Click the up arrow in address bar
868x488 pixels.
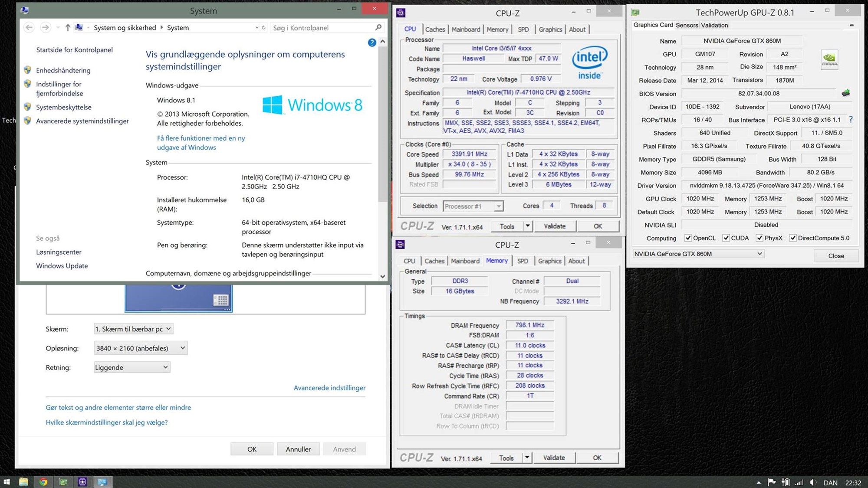click(68, 27)
